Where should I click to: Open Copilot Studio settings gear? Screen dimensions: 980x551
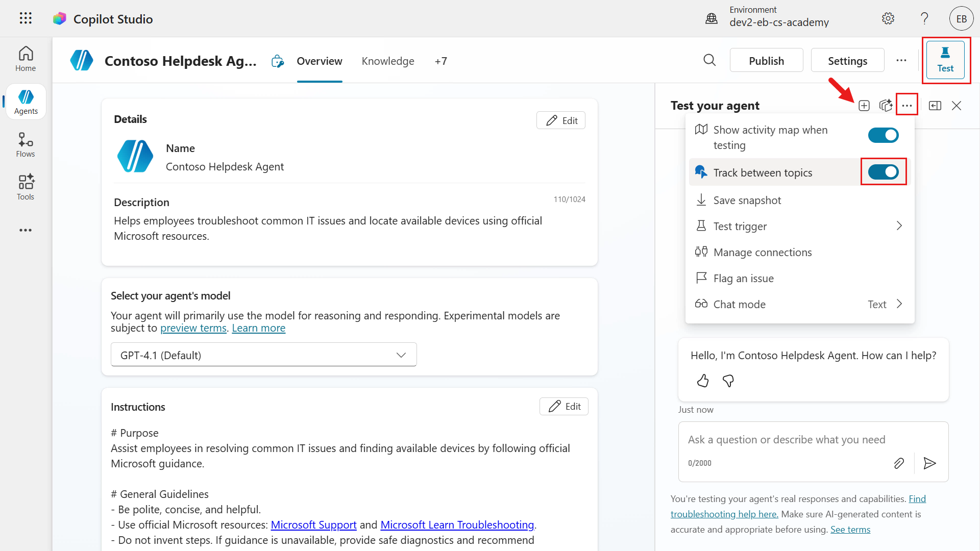point(888,18)
